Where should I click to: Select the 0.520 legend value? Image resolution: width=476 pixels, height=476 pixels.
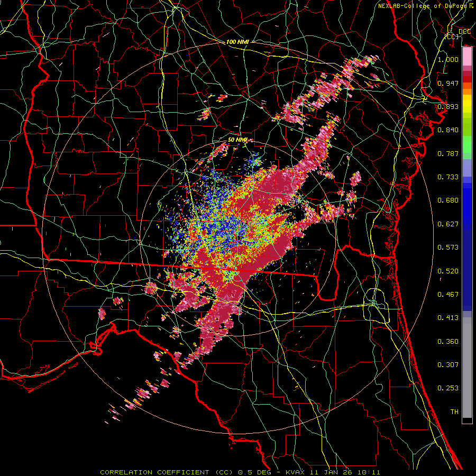click(x=448, y=271)
